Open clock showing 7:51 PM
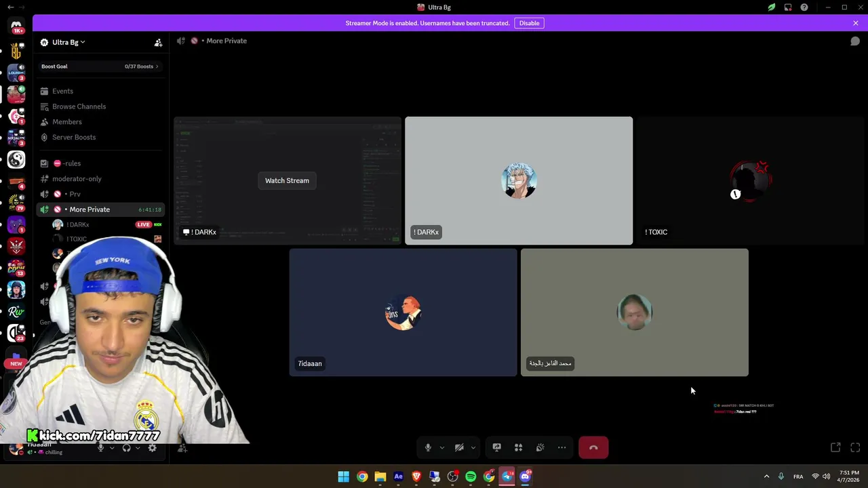 (x=849, y=476)
